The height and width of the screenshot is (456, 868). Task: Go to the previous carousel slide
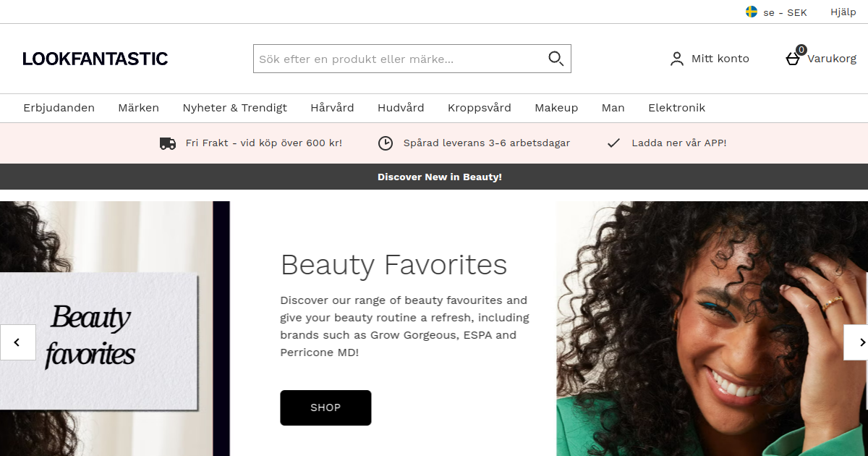(17, 342)
